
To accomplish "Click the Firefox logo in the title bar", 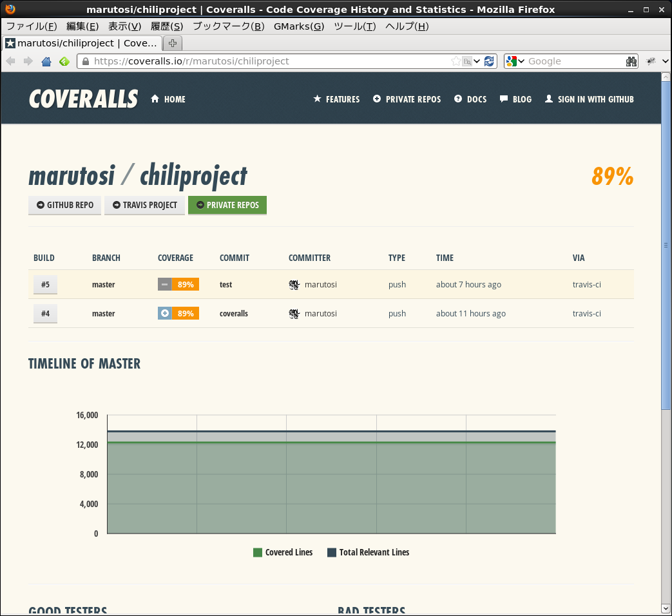I will 10,9.
